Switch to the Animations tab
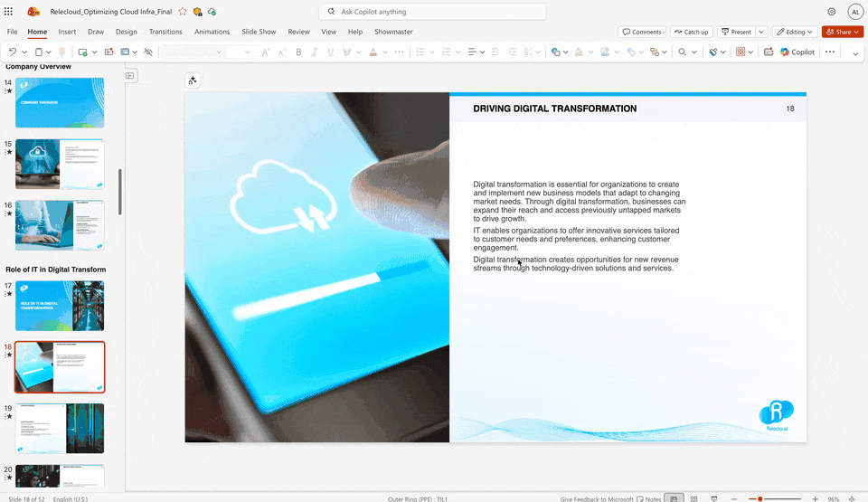The width and height of the screenshot is (868, 502). (x=212, y=32)
